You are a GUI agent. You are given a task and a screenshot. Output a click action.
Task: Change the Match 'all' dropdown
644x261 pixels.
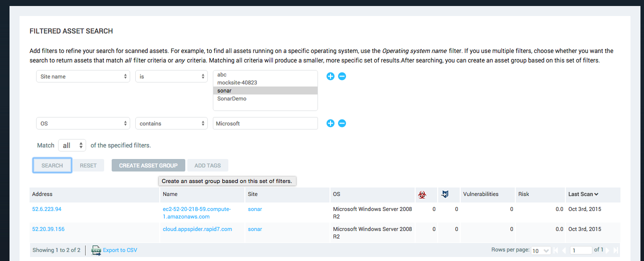pos(72,145)
